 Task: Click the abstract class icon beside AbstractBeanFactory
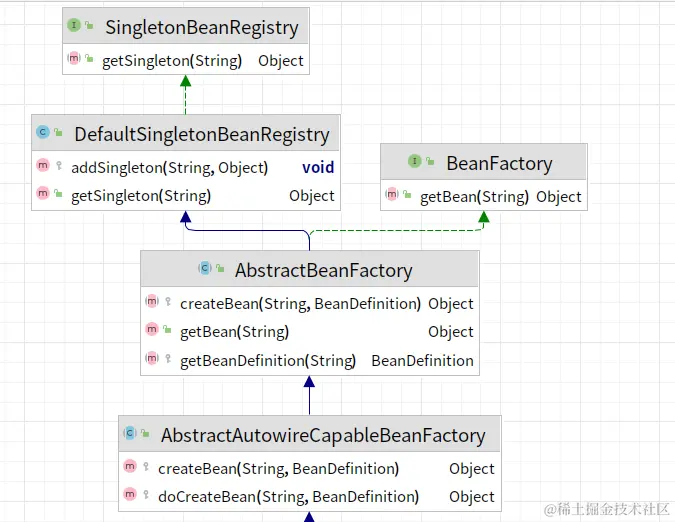205,268
